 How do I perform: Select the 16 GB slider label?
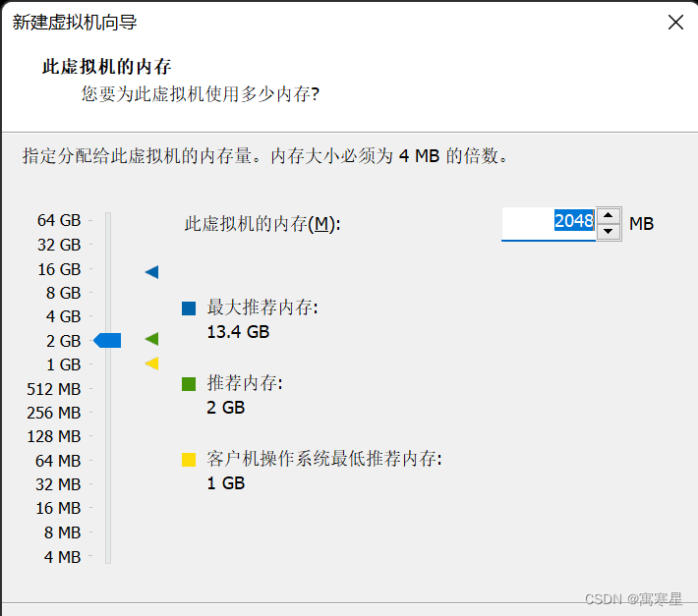point(59,269)
